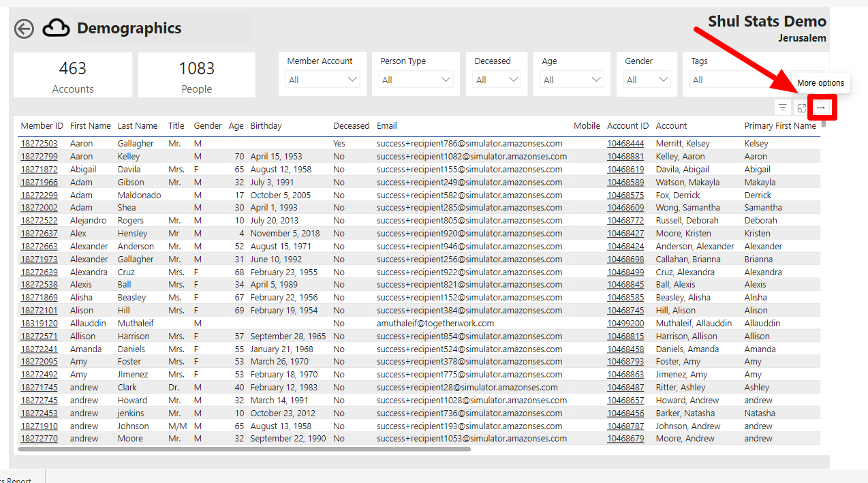Open the Person Type filter dropdown
This screenshot has width=868, height=483.
pyautogui.click(x=416, y=80)
